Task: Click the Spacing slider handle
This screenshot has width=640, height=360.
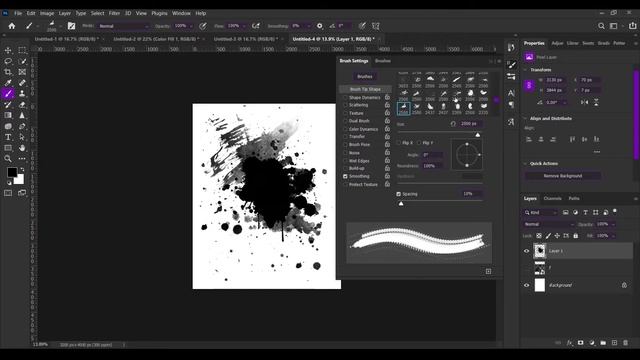Action: pyautogui.click(x=401, y=203)
